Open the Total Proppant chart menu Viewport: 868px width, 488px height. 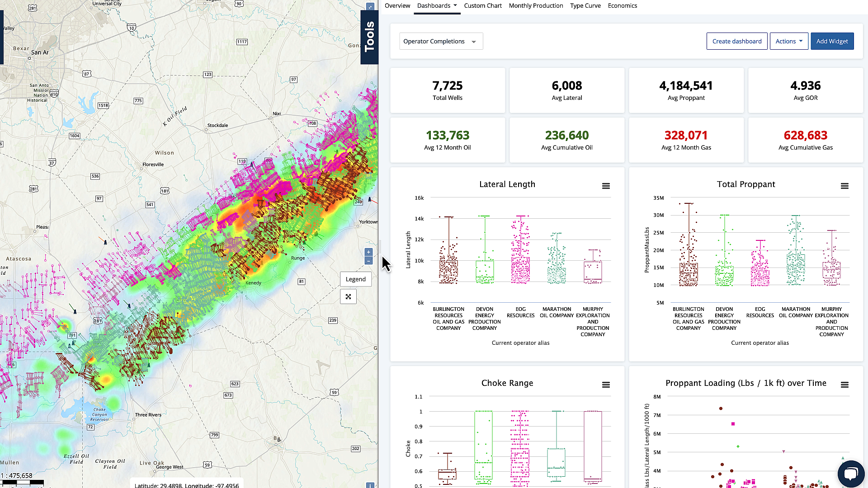coord(844,186)
